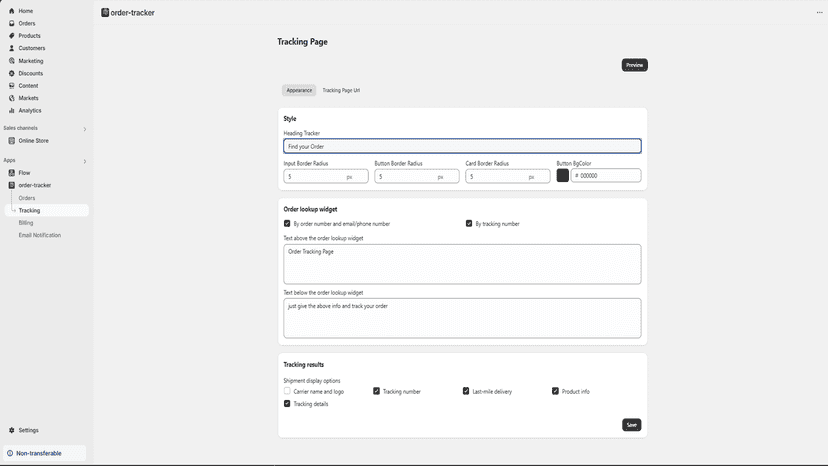Click the Non-transferable info icon
The width and height of the screenshot is (828, 466).
10,453
